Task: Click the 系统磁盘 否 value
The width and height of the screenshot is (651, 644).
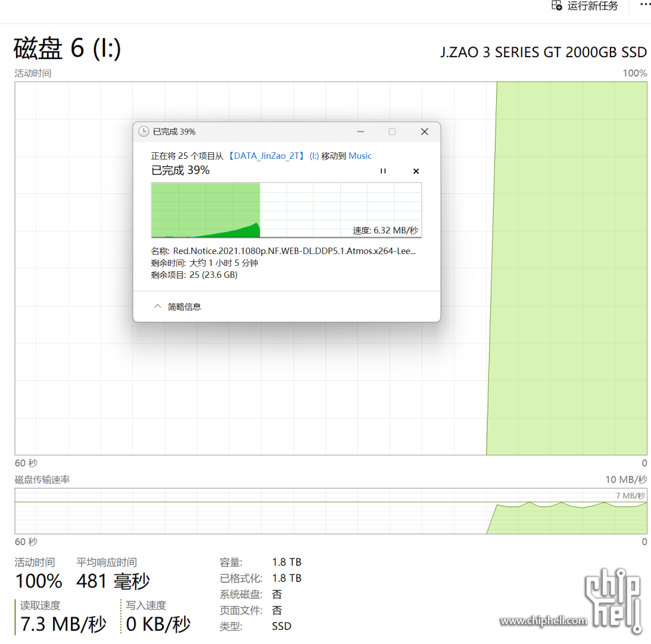Action: point(277,595)
